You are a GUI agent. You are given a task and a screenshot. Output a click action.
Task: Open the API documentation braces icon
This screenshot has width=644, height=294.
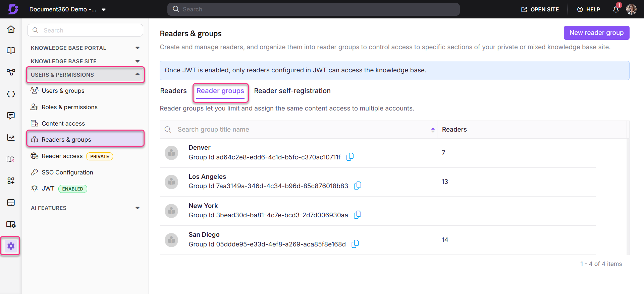(11, 94)
